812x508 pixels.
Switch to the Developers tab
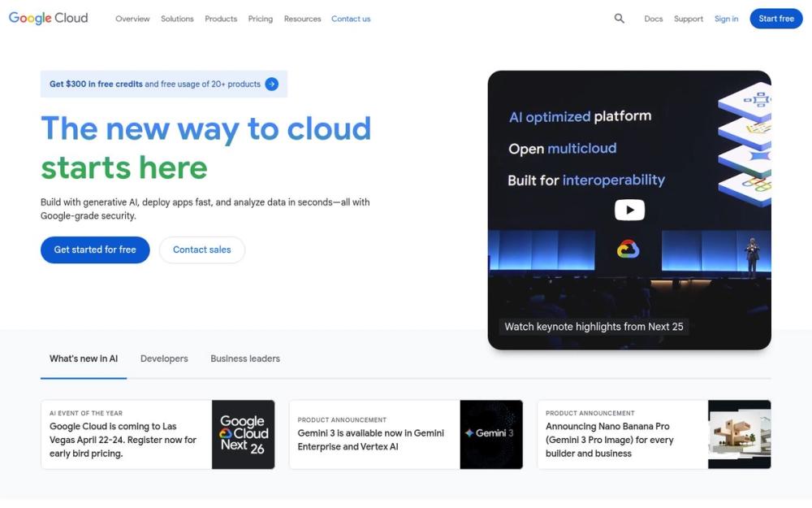[164, 358]
